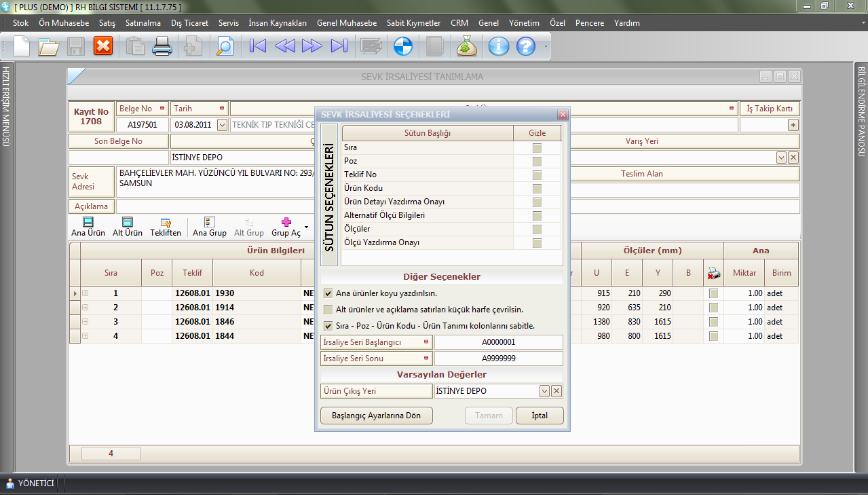Click the red delete X toolbar icon
Image resolution: width=868 pixels, height=495 pixels.
[103, 46]
